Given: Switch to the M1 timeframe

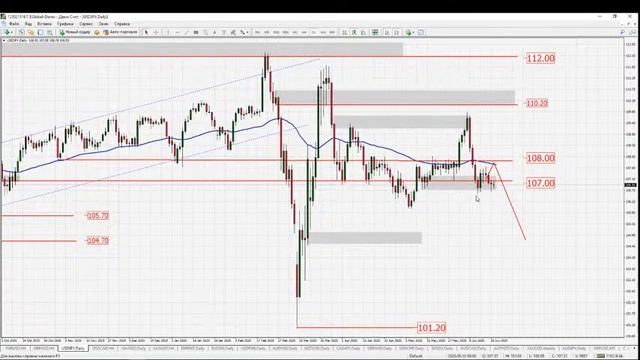Looking at the screenshot, I should tap(257, 32).
